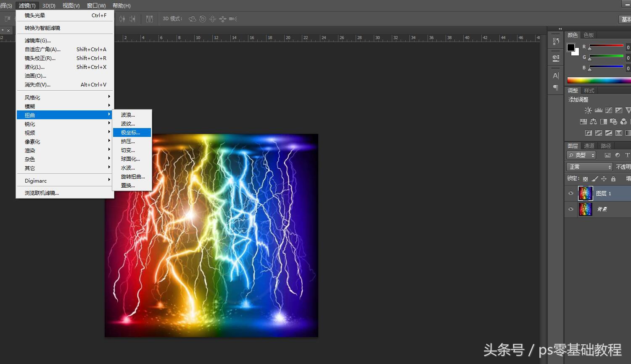Click the lock all padlock icon
The image size is (631, 364).
613,179
